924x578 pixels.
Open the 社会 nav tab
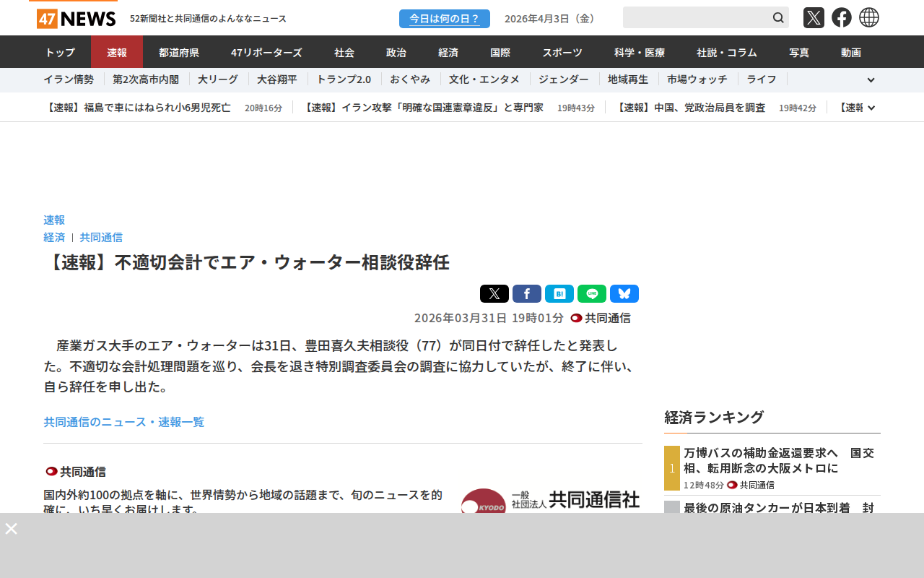click(344, 52)
